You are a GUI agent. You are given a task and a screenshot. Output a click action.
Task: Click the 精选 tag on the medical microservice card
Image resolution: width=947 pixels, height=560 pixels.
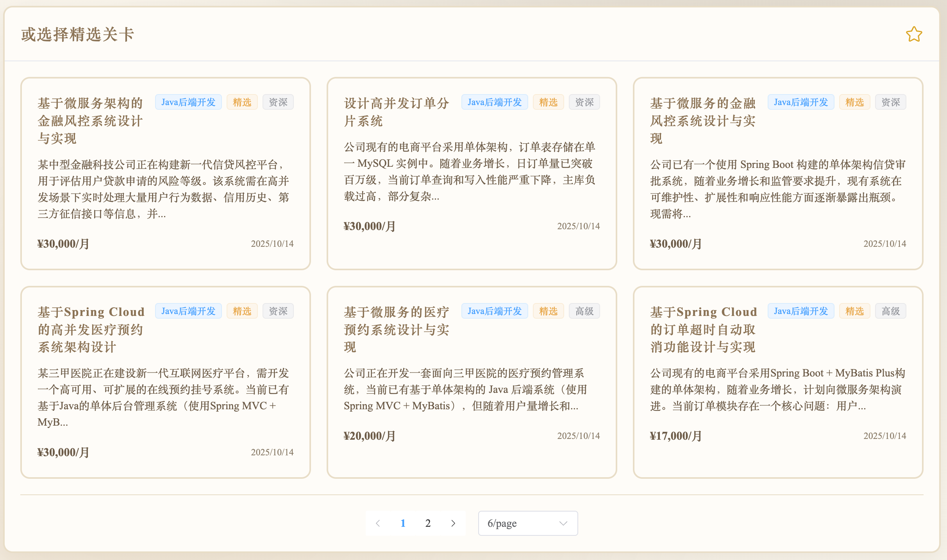pos(548,311)
